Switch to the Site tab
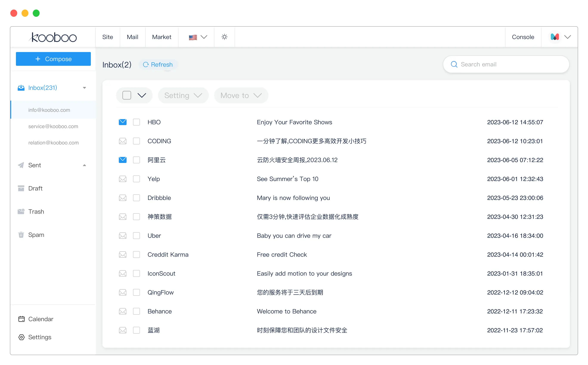588x365 pixels. coord(108,37)
